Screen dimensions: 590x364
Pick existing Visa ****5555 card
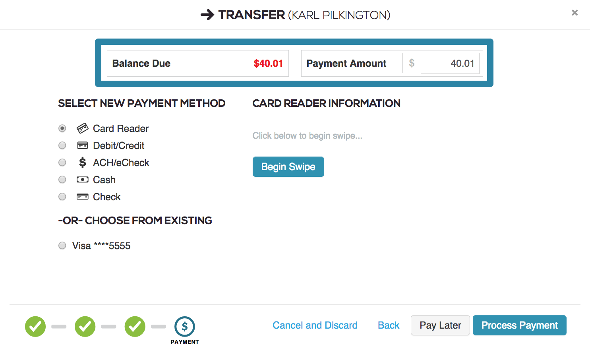click(62, 246)
